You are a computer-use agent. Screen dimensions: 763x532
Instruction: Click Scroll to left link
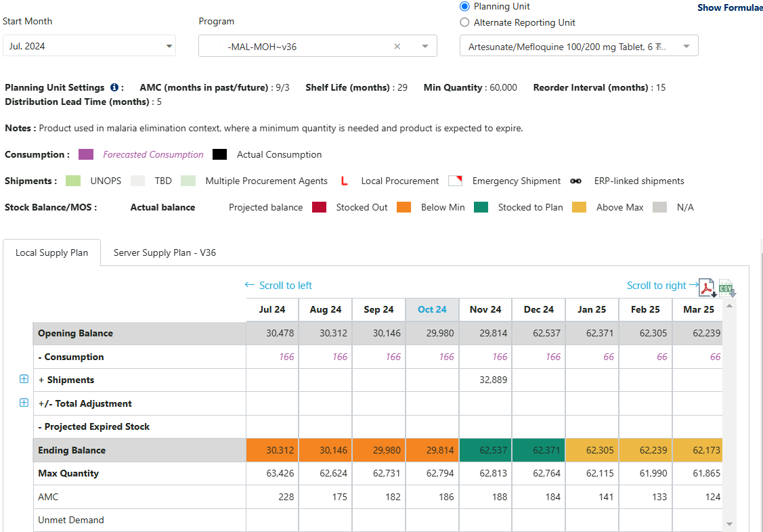pos(278,286)
